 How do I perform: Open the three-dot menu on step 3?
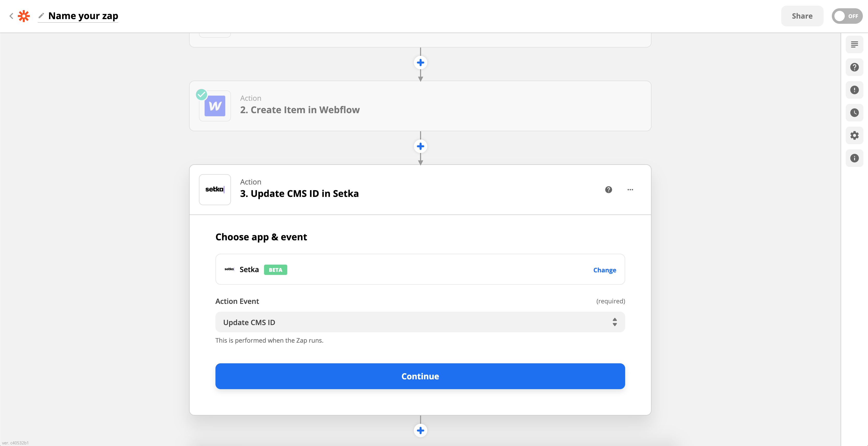[x=630, y=189]
